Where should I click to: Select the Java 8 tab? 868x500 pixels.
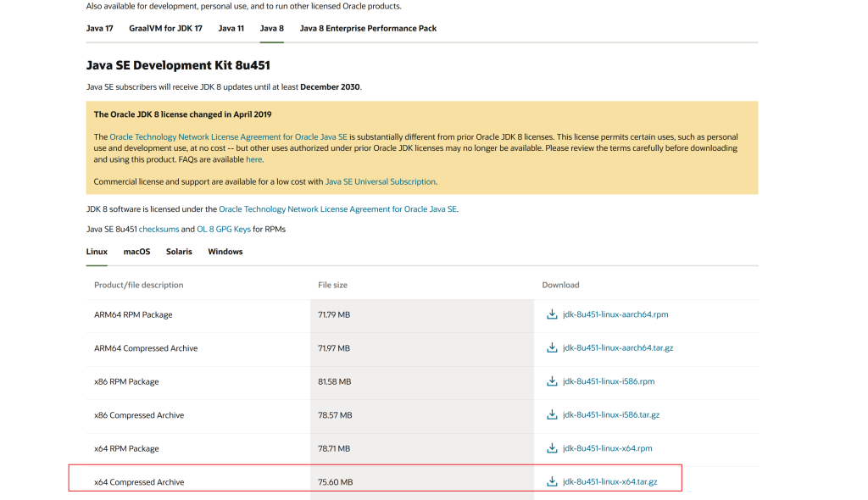pos(272,28)
